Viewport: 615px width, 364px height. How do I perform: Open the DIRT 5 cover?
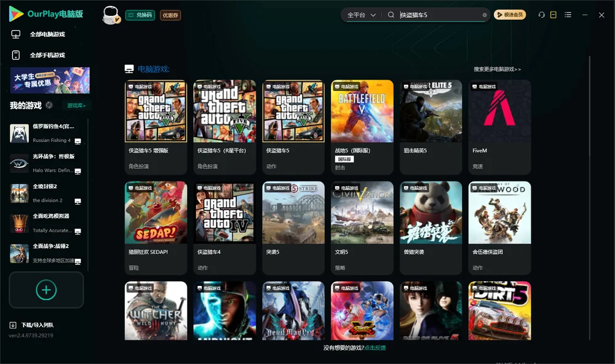coord(499,311)
